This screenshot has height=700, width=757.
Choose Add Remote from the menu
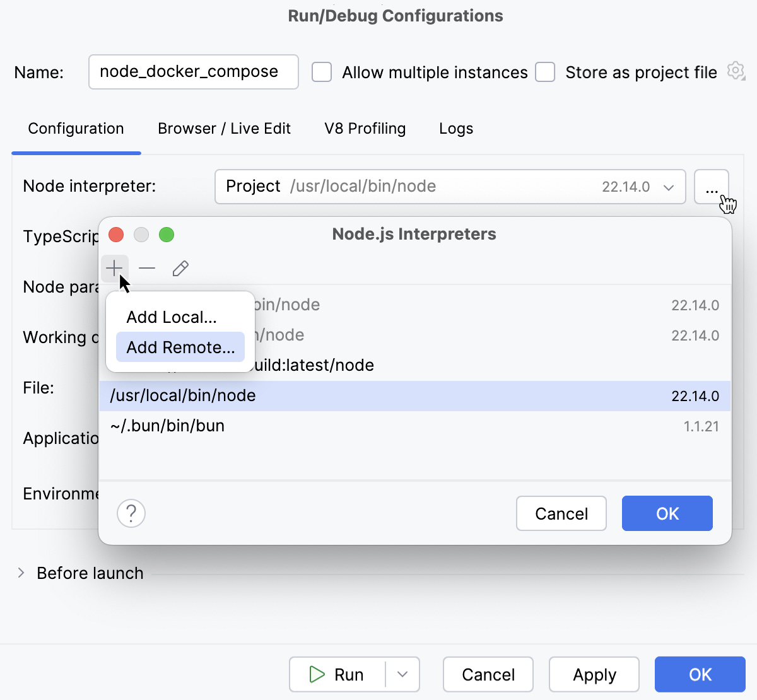click(180, 346)
